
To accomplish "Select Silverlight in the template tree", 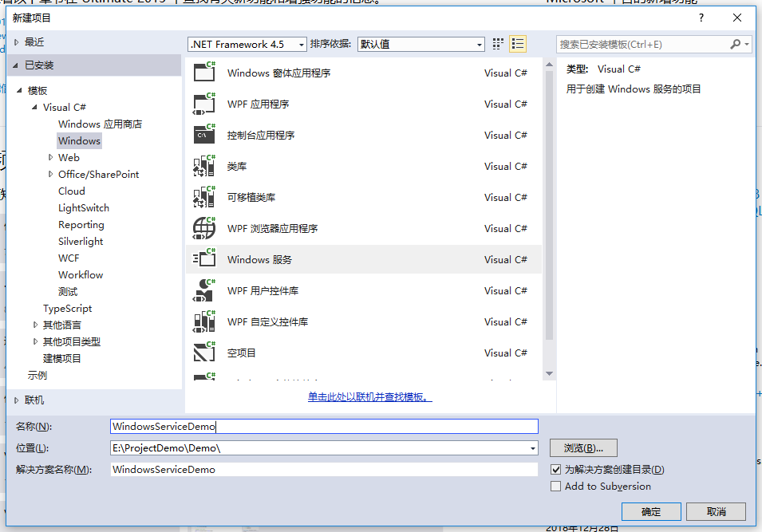I will pyautogui.click(x=81, y=241).
